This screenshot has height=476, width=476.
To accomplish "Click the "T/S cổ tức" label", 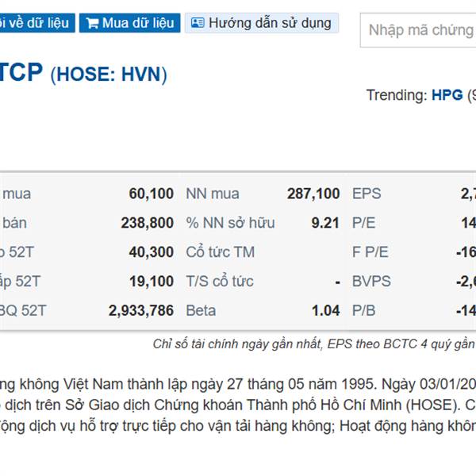I will click(x=220, y=281).
